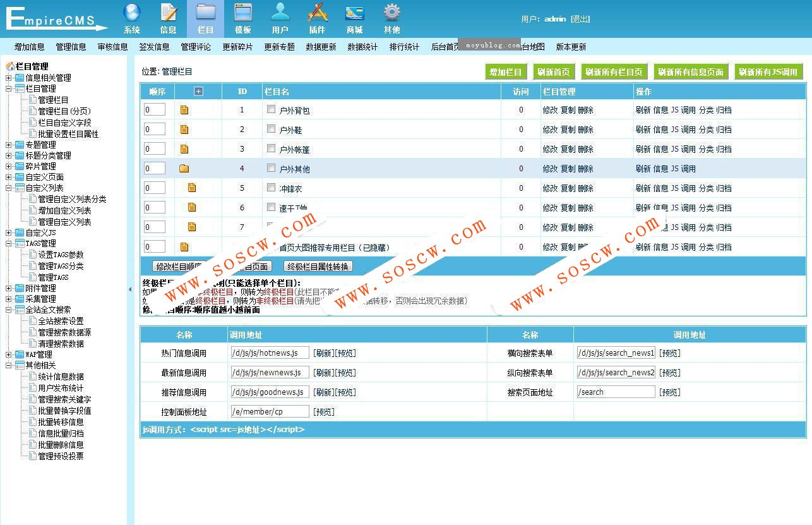Screen dimensions: 812x525
Task: Click the 终极栏目属性转换 button
Action: (x=318, y=267)
